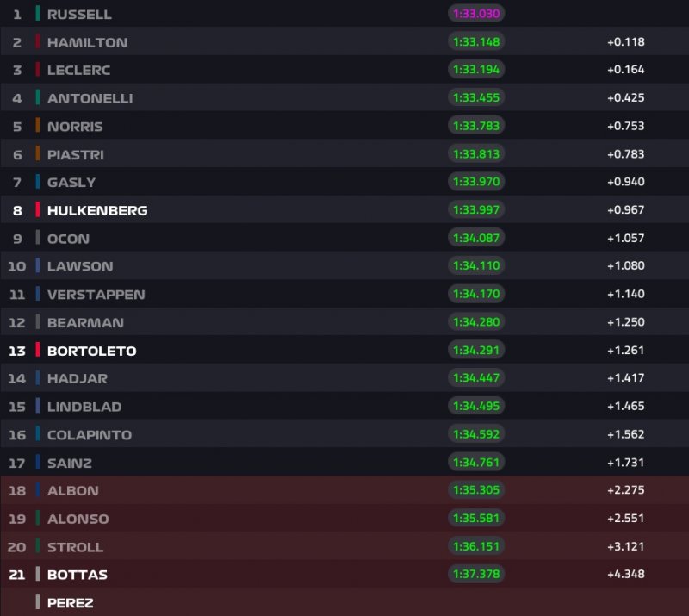
Task: Select Sainz's +1.731 gap value
Action: [625, 463]
